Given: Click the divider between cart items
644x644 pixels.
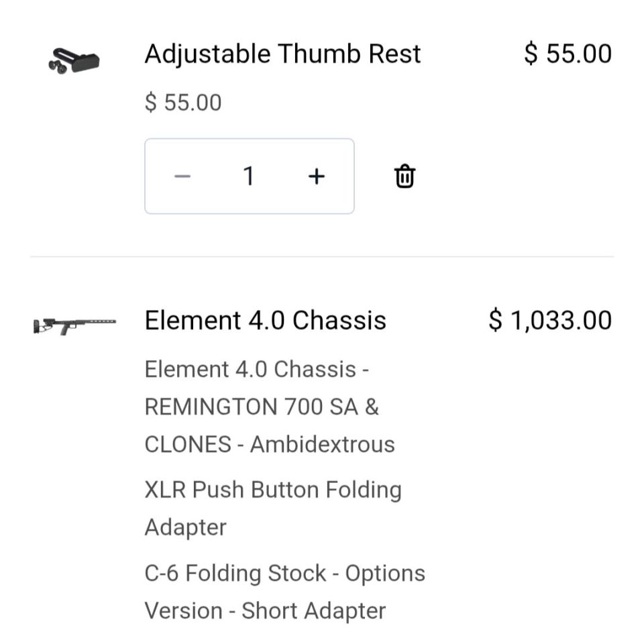Looking at the screenshot, I should pos(322,254).
